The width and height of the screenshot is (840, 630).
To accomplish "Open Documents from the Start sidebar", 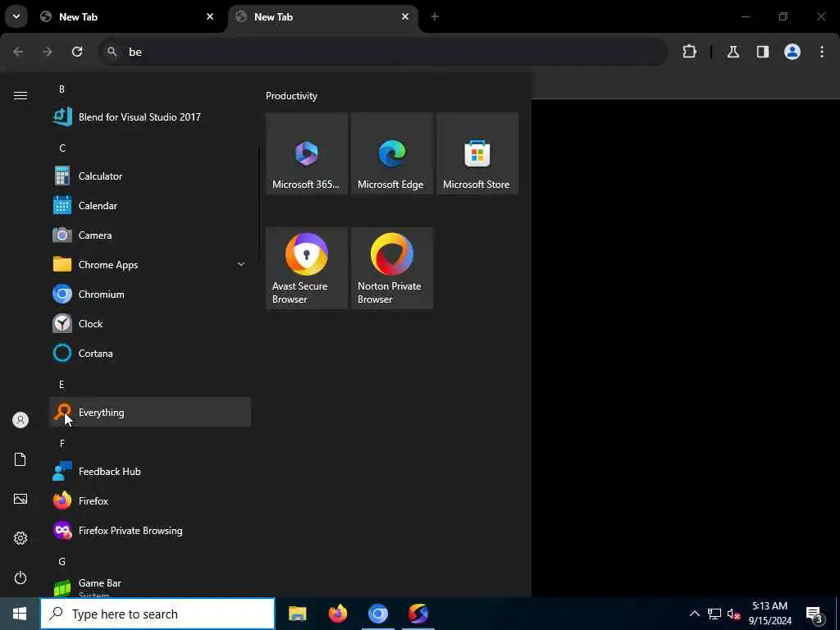I will [21, 459].
